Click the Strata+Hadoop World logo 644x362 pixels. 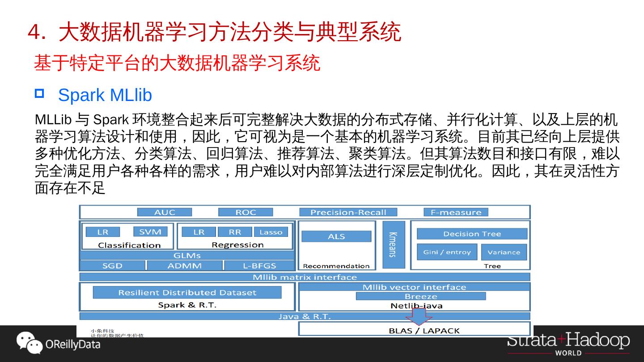point(568,345)
